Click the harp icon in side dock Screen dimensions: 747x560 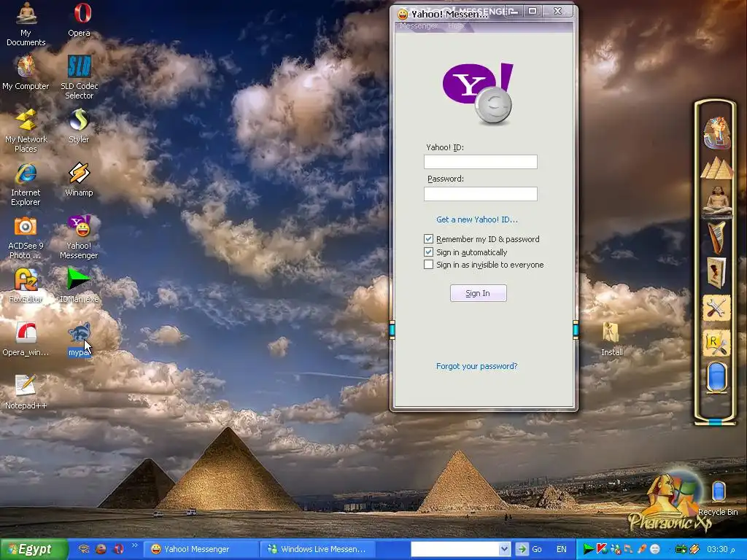[x=716, y=237]
